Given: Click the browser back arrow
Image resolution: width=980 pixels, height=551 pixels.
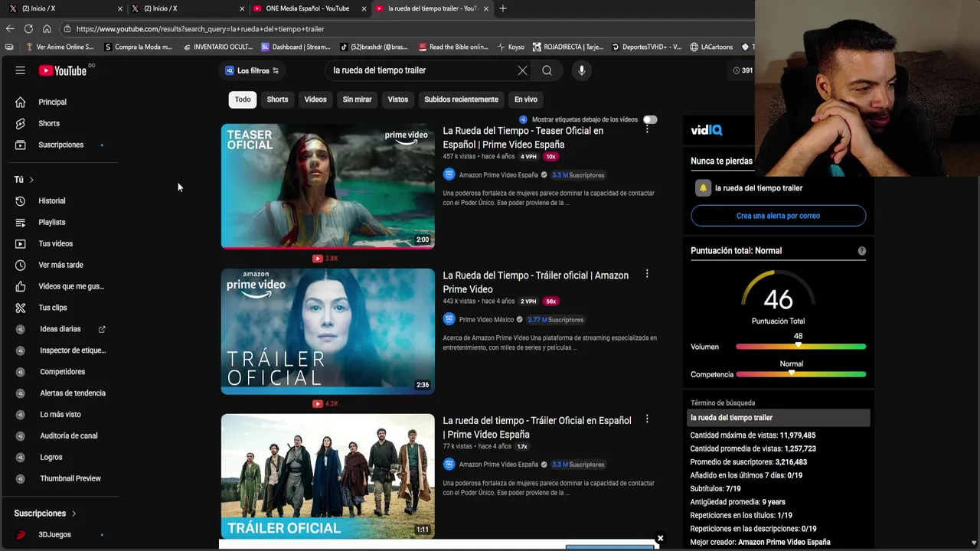Looking at the screenshot, I should pos(10,29).
